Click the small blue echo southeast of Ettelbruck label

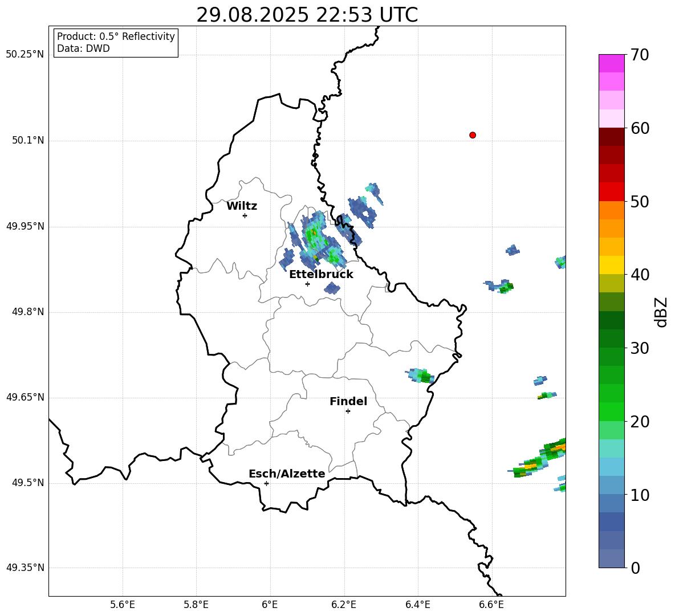coord(332,288)
